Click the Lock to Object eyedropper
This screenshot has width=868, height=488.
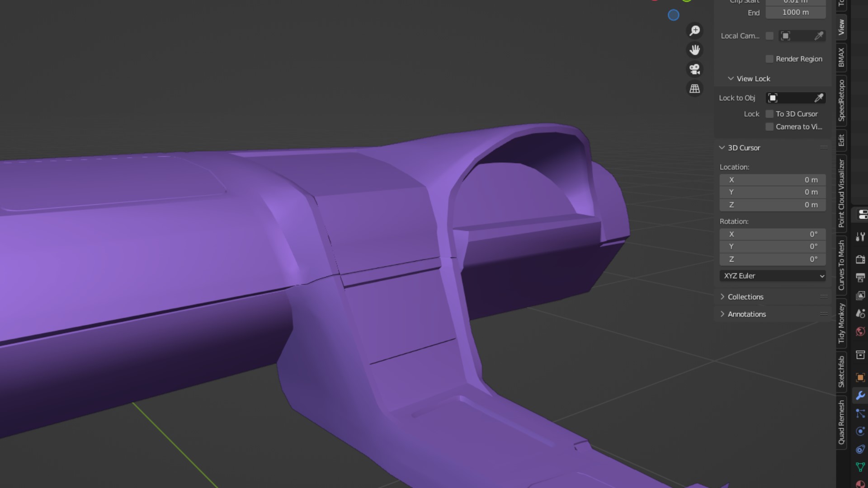point(819,98)
